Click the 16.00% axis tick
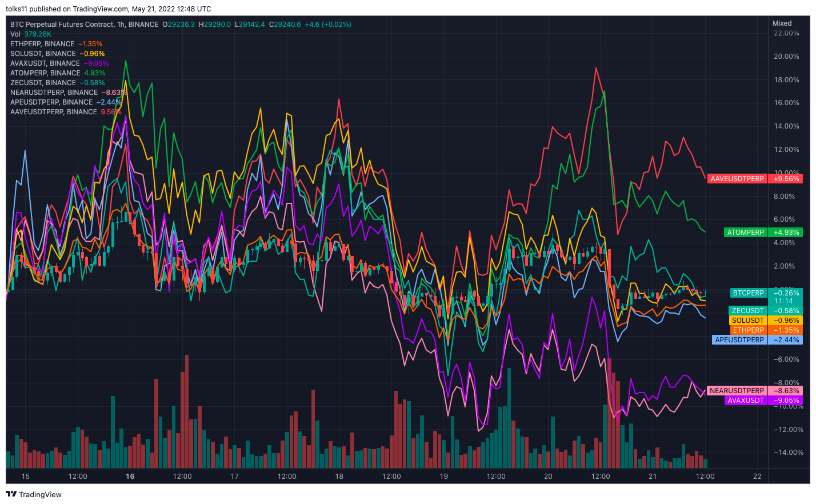 [786, 103]
